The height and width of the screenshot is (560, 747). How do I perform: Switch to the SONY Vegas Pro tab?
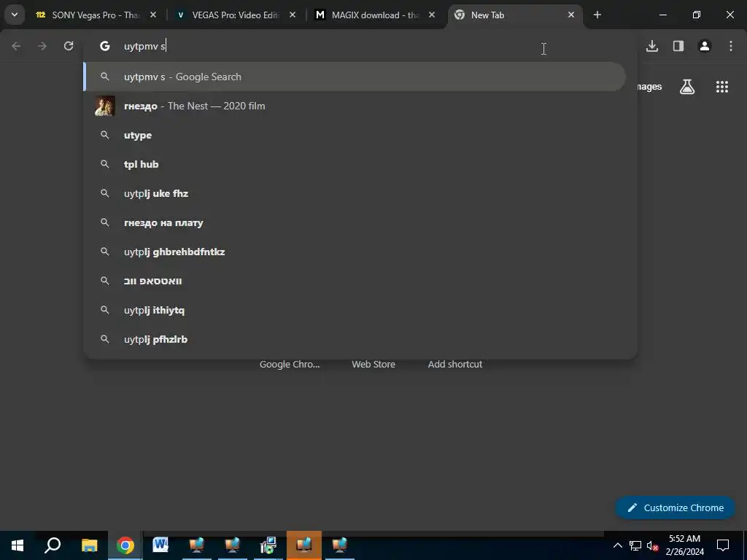pos(96,15)
